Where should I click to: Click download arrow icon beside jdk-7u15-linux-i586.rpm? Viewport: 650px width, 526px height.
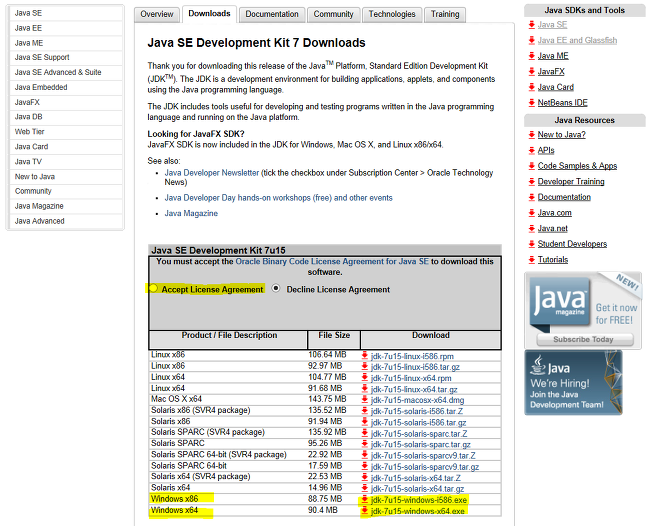pyautogui.click(x=364, y=355)
